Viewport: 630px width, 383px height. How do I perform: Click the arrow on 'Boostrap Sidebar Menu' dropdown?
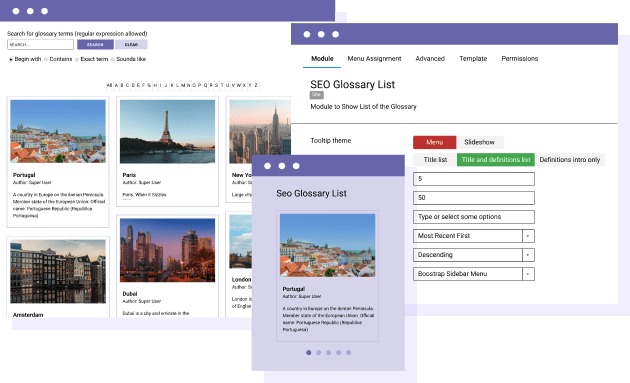528,274
